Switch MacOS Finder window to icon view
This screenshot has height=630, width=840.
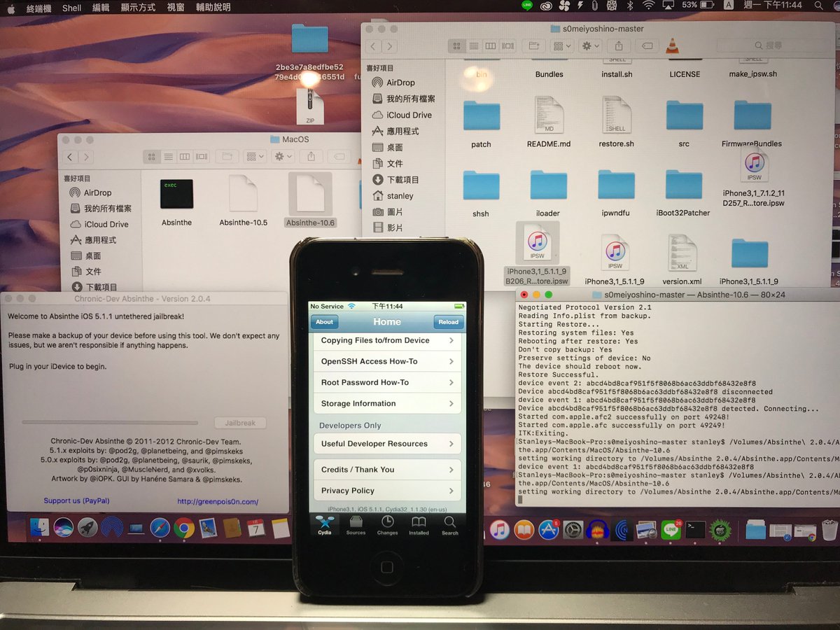(150, 157)
